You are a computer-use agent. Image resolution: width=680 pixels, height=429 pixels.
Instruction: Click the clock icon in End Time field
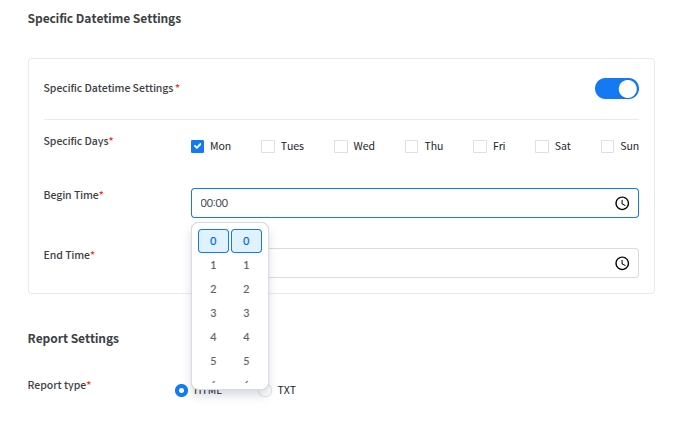[x=621, y=263]
